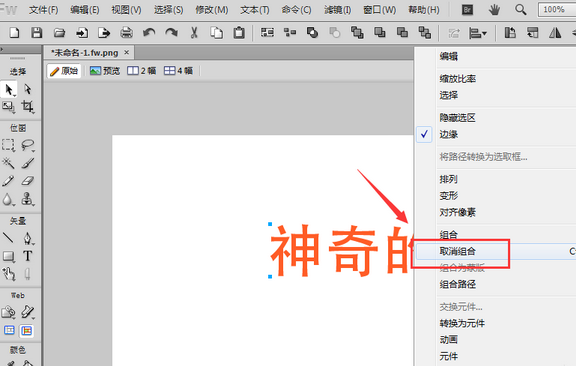The width and height of the screenshot is (576, 366).
Task: Click the New document icon
Action: 14,33
